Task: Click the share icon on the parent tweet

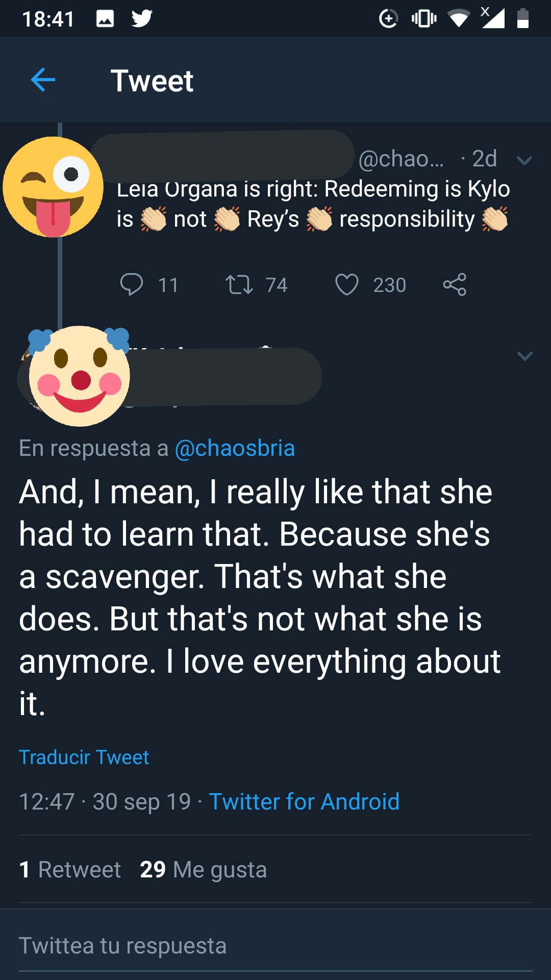Action: tap(455, 284)
